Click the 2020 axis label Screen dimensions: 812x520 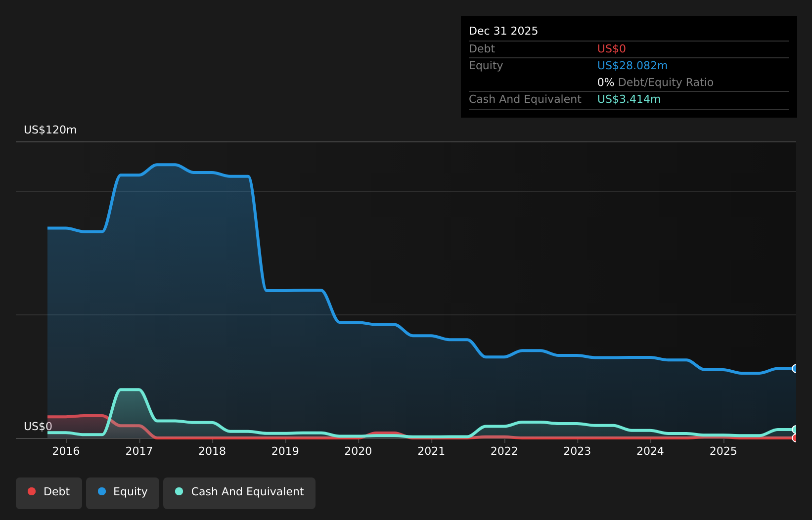click(x=358, y=451)
